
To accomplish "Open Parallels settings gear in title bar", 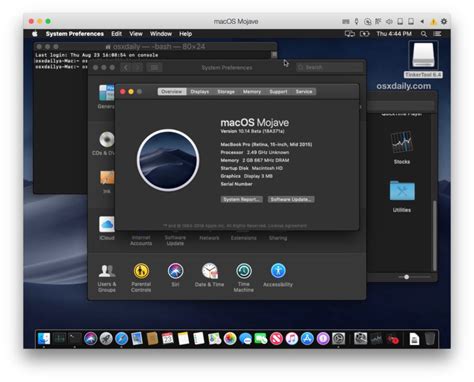I will point(444,21).
